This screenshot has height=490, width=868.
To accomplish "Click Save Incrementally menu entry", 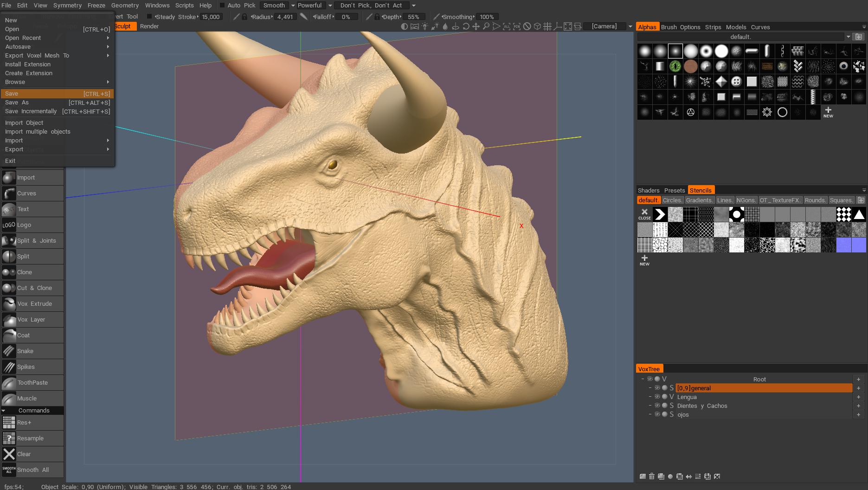I will point(57,111).
